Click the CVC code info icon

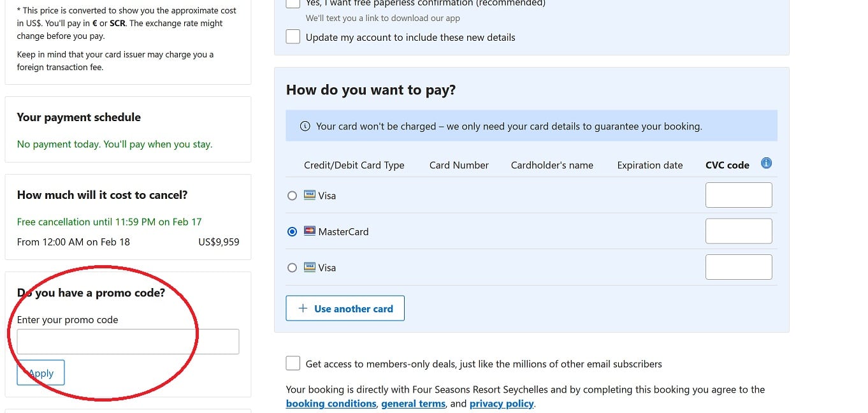pos(765,163)
